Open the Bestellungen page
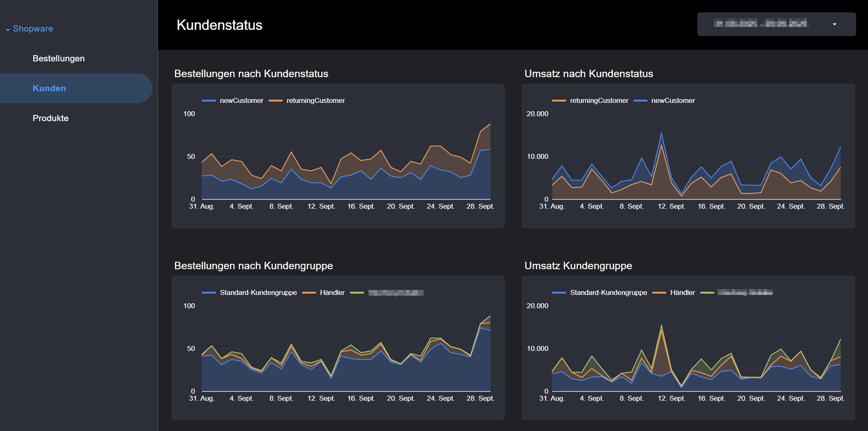 tap(58, 58)
